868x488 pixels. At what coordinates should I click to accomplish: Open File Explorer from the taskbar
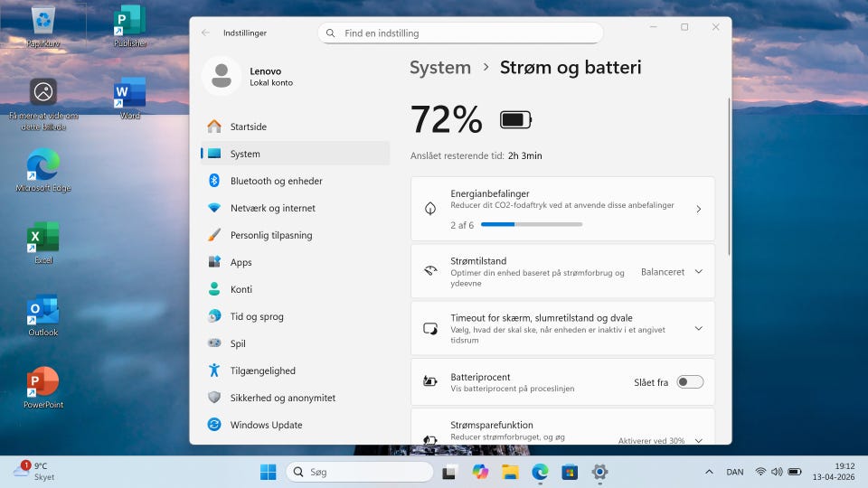coord(510,472)
